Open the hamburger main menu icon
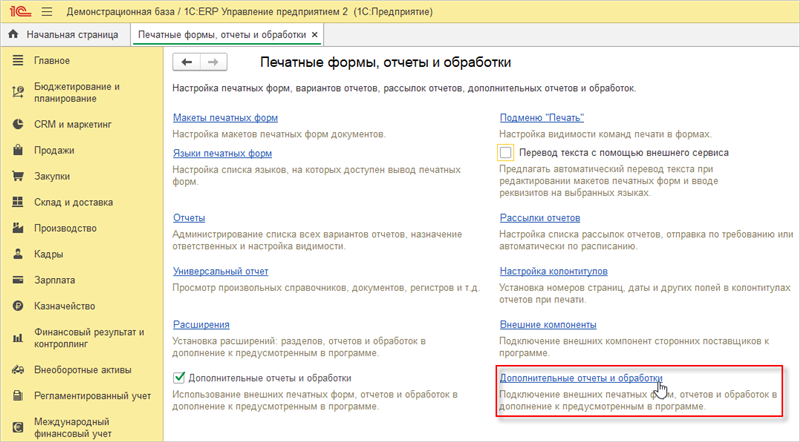 coord(45,11)
